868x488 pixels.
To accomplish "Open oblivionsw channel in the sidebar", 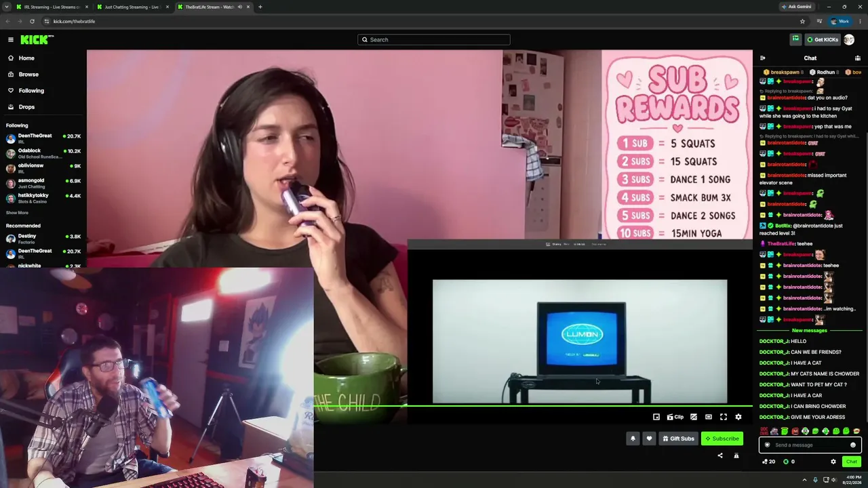I will click(43, 168).
